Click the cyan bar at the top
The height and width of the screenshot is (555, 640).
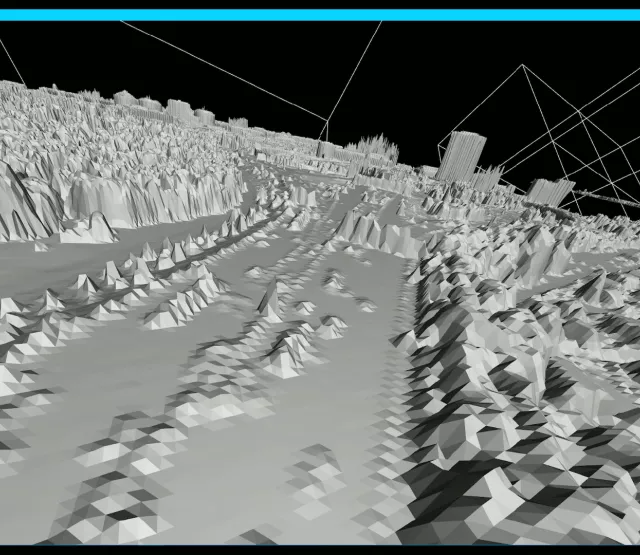click(x=320, y=15)
